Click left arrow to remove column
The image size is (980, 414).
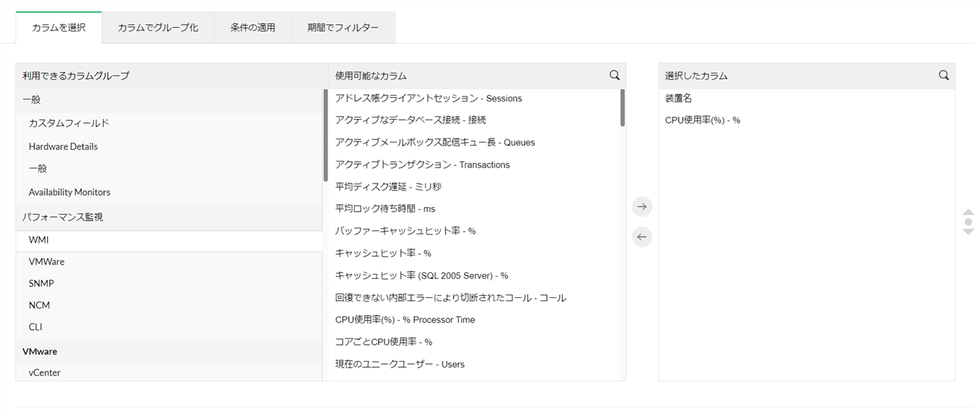coord(642,237)
